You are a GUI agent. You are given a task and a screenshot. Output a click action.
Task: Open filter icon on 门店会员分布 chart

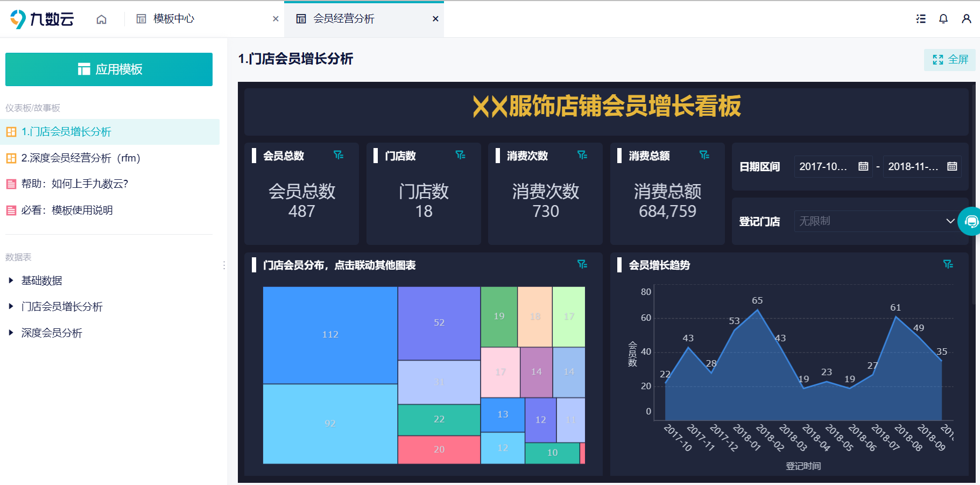pyautogui.click(x=582, y=264)
